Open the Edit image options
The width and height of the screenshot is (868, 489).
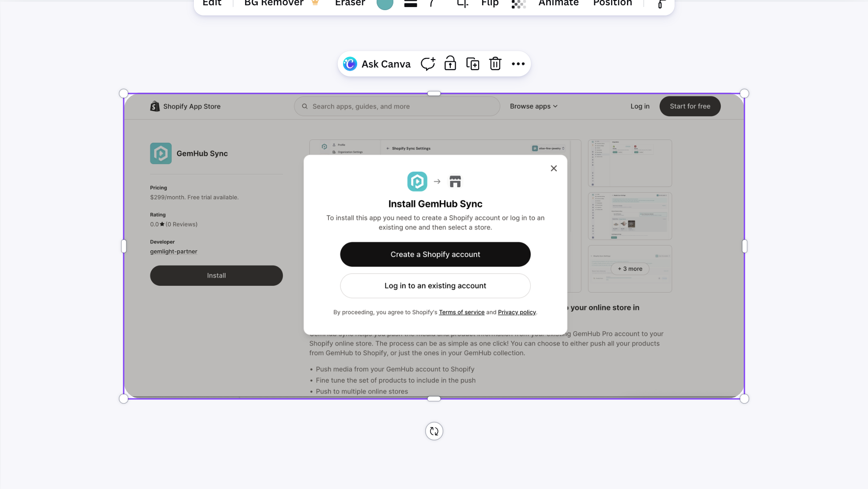[212, 4]
